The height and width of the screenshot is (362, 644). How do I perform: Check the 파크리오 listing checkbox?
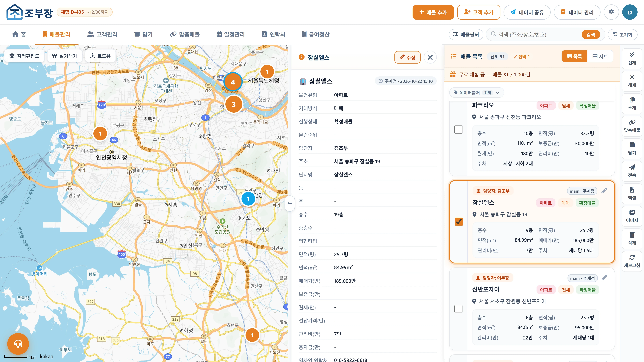coord(458,129)
